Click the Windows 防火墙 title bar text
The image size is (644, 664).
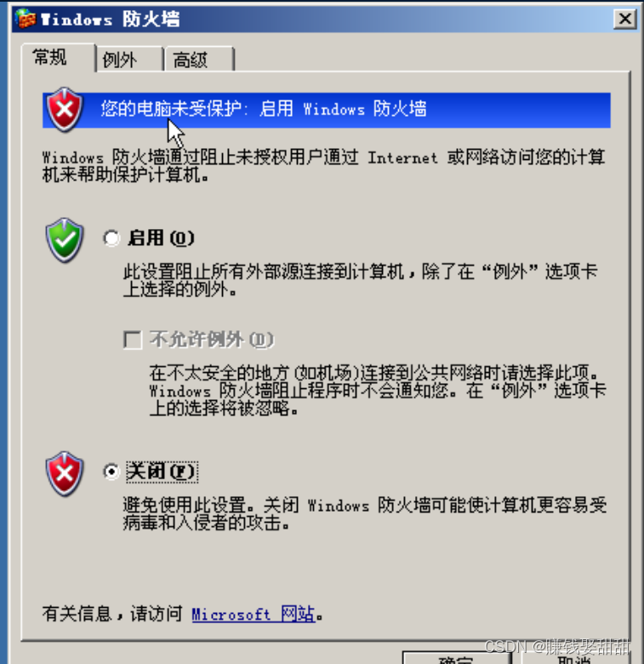click(111, 19)
